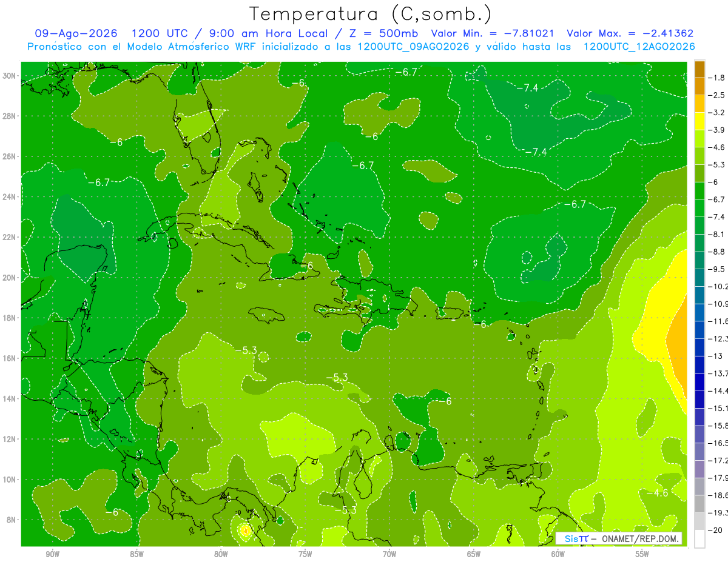This screenshot has height=562, width=728.
Task: Click the '-12.3' legend value
Action: click(x=719, y=338)
